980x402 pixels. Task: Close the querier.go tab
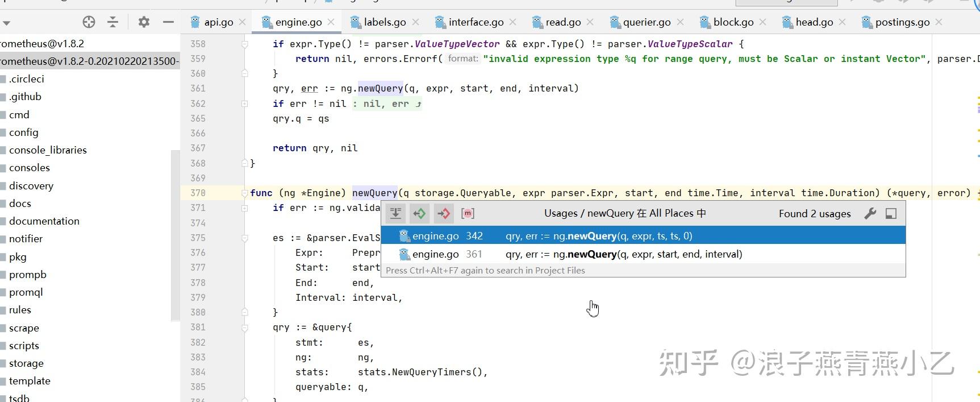pyautogui.click(x=680, y=22)
